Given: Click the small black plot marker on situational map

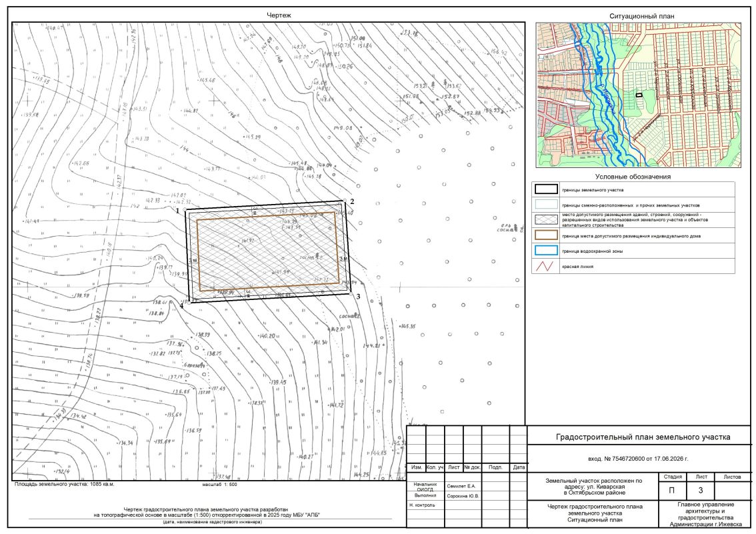Looking at the screenshot, I should point(639,95).
